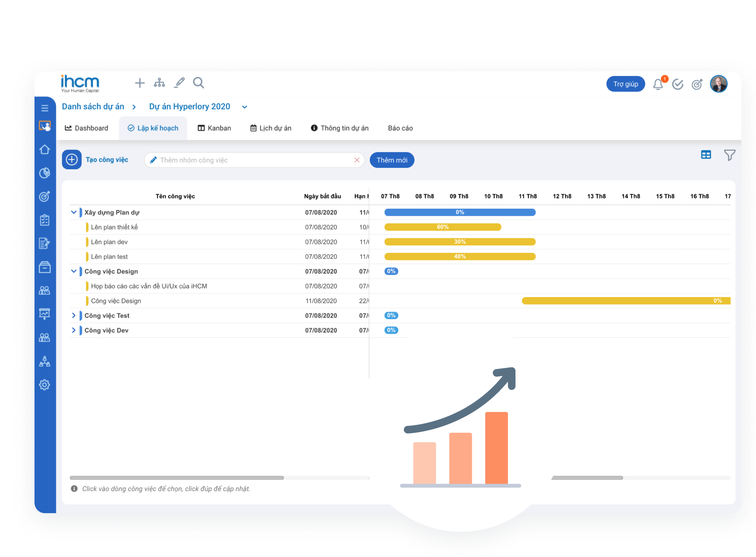Click the 0% badge in Công việc Dev row
The height and width of the screenshot is (557, 756).
pyautogui.click(x=391, y=330)
